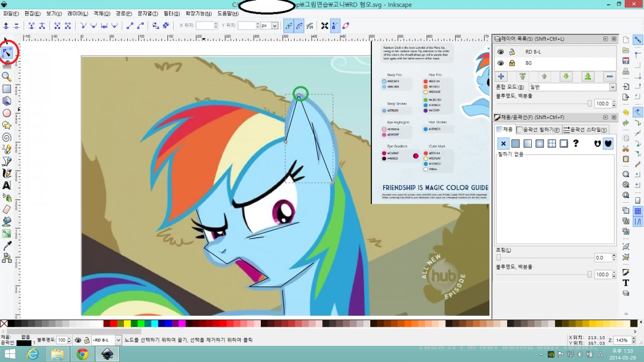Open Fill and Stroke panel options arrow
The height and width of the screenshot is (362, 644).
point(605,117)
